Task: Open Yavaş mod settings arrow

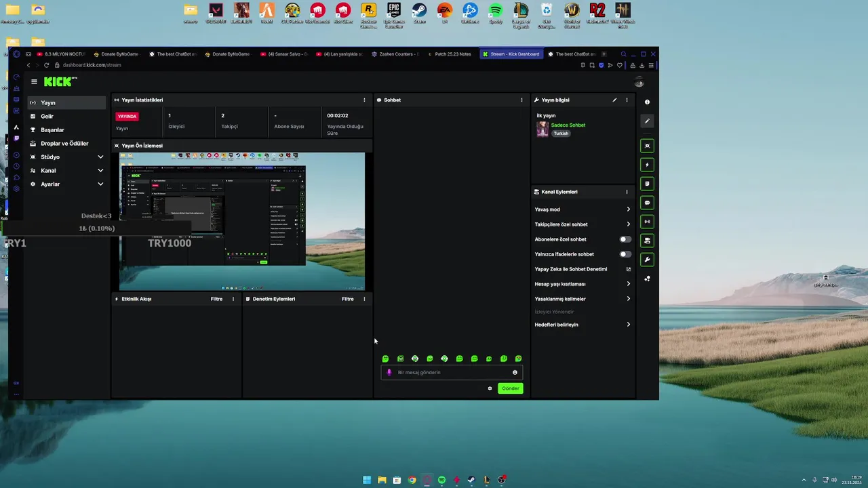Action: [628, 209]
